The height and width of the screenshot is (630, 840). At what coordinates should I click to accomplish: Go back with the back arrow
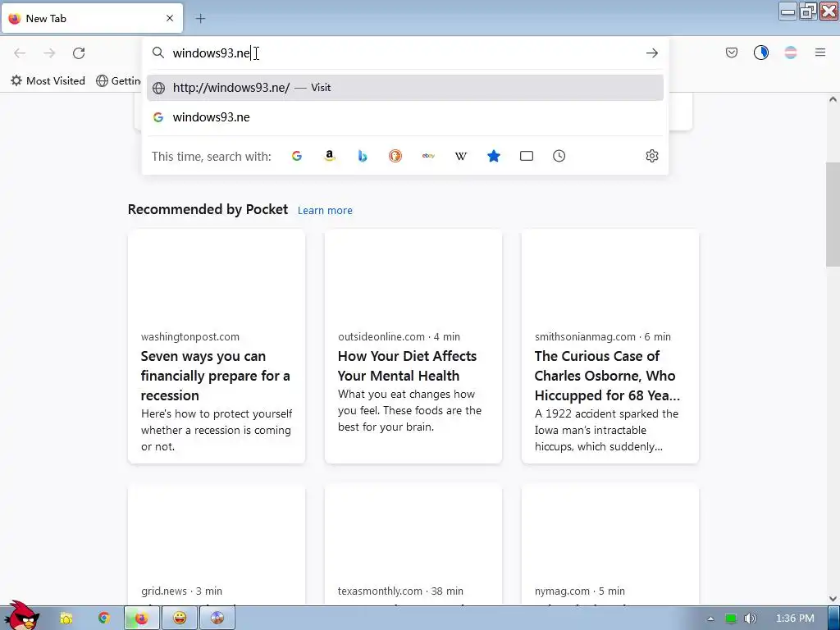(20, 53)
